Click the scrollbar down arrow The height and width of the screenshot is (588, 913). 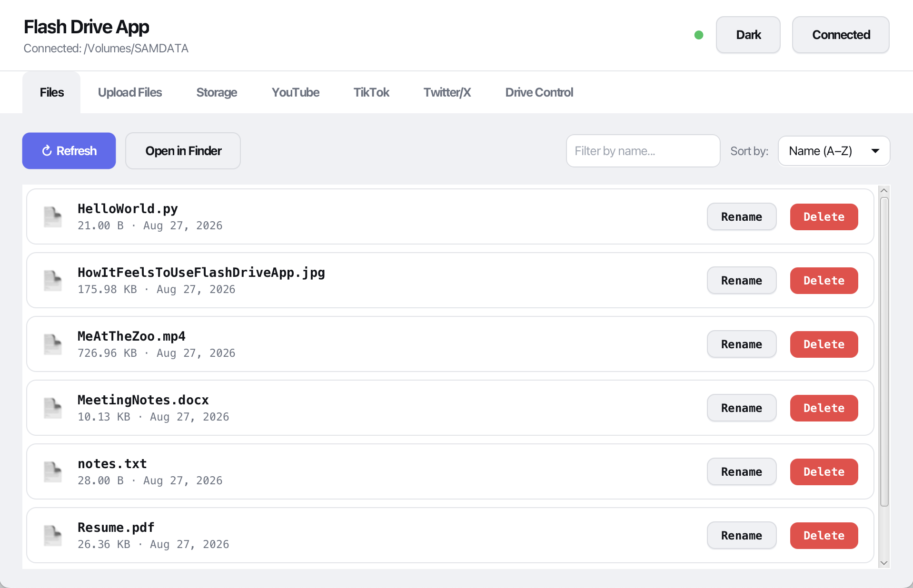coord(884,563)
